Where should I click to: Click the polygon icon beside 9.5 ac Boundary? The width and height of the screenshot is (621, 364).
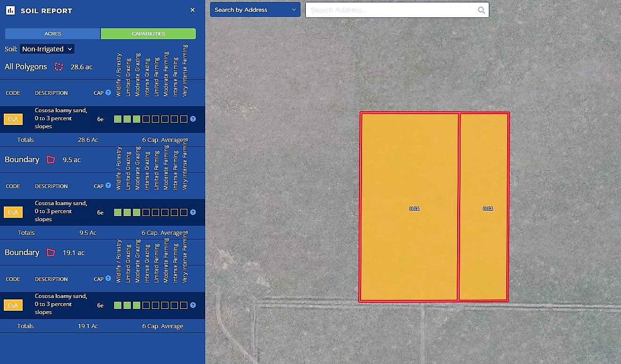(x=51, y=160)
